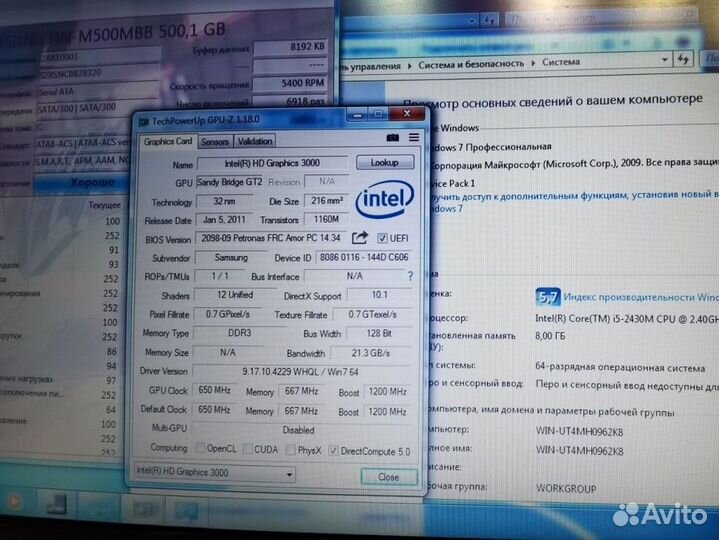Viewport: 719px width, 540px height.
Task: Open the GPU-Z hamburger menu
Action: click(414, 137)
